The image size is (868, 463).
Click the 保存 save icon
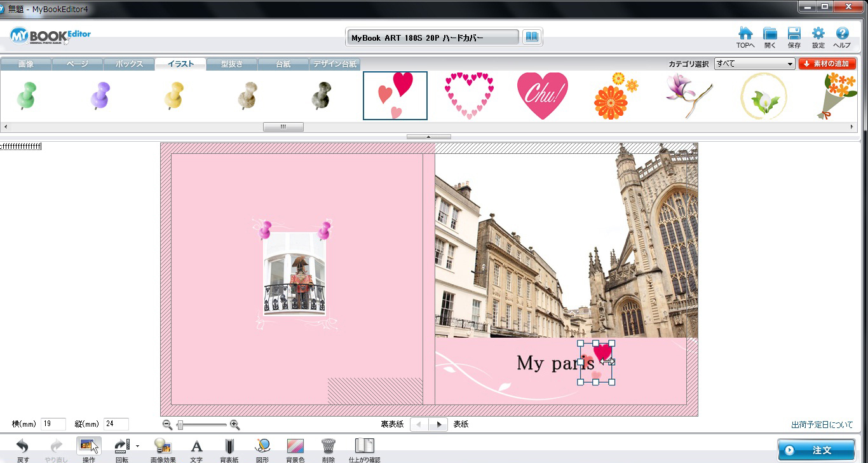click(794, 34)
